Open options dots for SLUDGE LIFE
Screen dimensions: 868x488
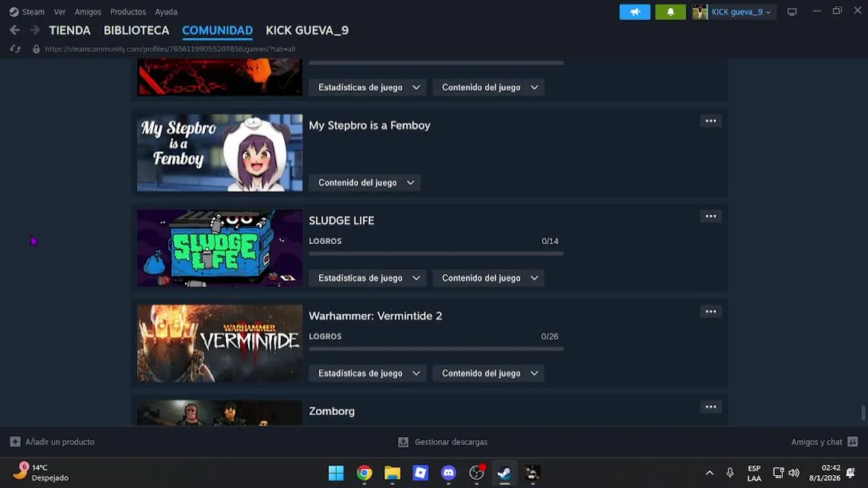point(711,216)
